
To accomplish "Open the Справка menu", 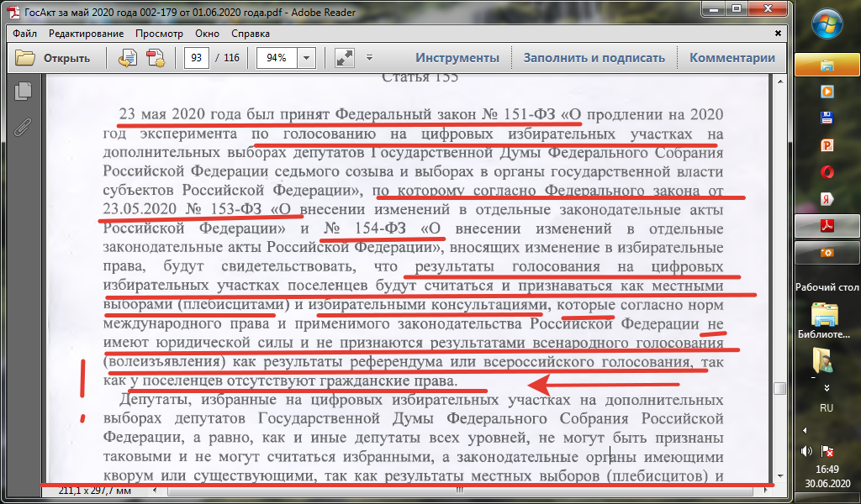I will (251, 34).
